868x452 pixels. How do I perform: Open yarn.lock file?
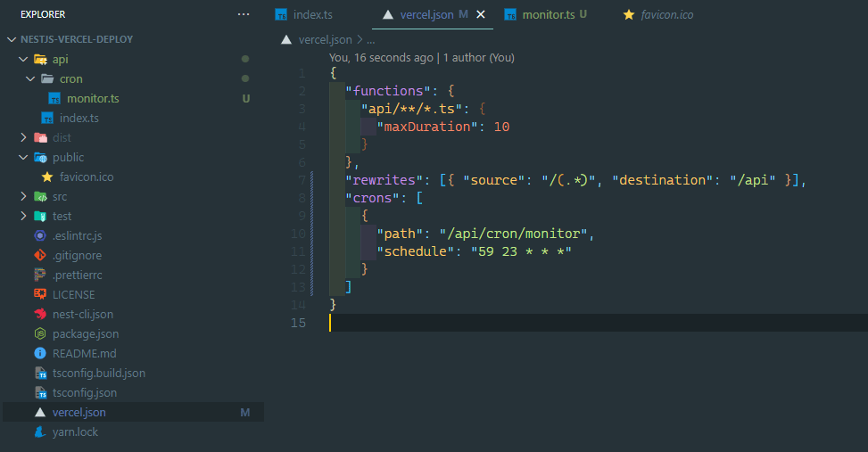click(x=75, y=431)
